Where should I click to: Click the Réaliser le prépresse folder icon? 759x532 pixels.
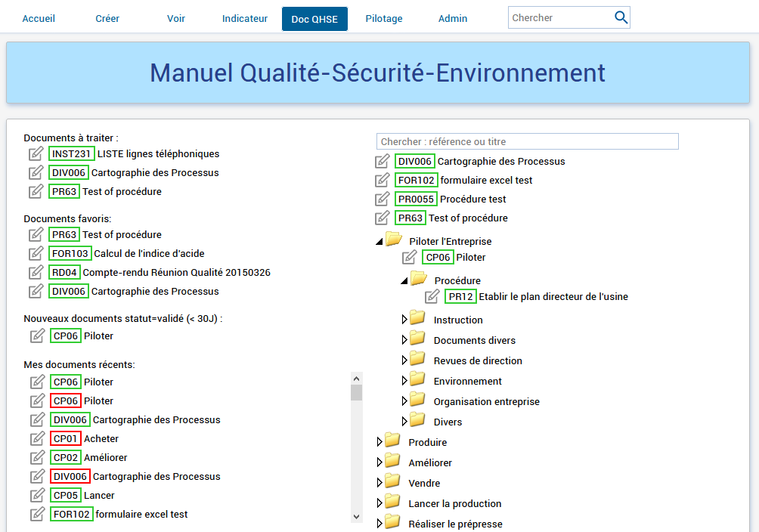[x=392, y=521]
